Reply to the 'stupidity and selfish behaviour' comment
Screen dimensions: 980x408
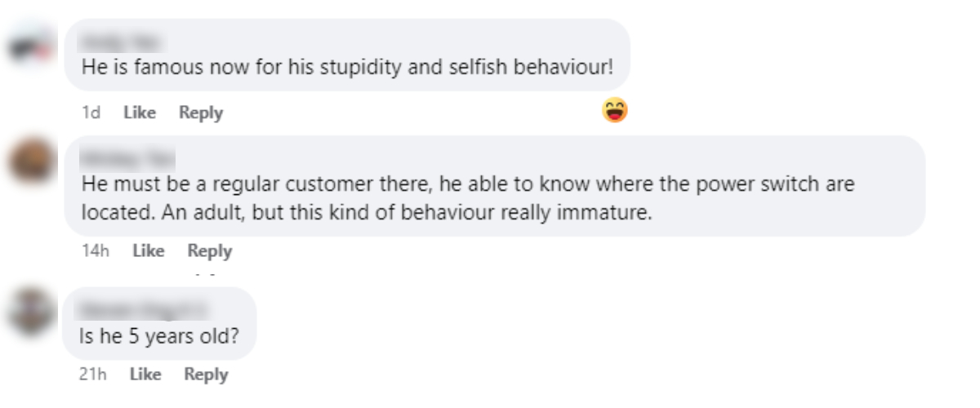[201, 113]
